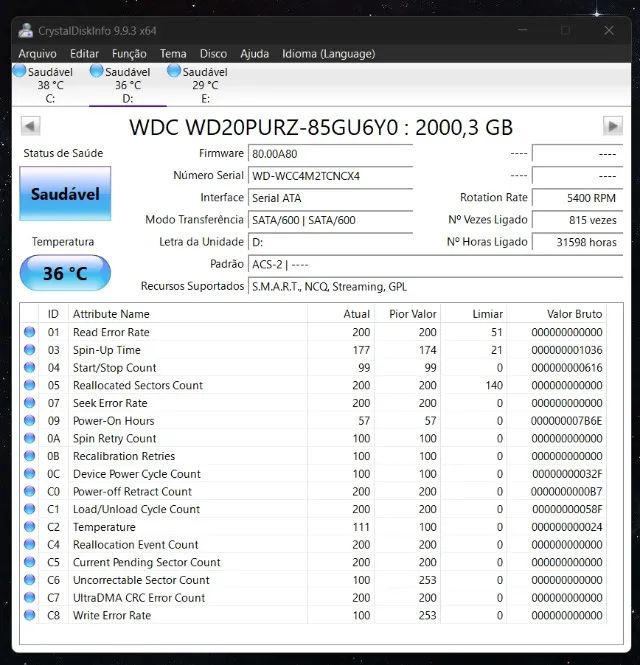Viewport: 640px width, 665px height.
Task: Click status dot for Power-off Retract Count
Action: pos(29,491)
